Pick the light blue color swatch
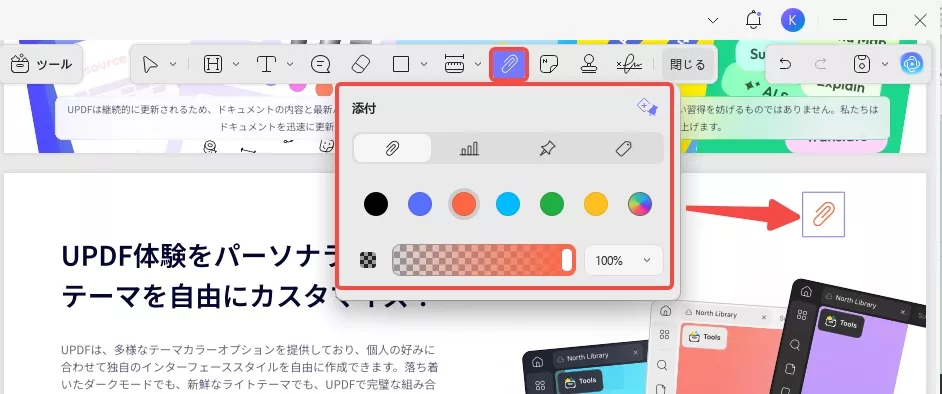This screenshot has width=942, height=394. [508, 204]
